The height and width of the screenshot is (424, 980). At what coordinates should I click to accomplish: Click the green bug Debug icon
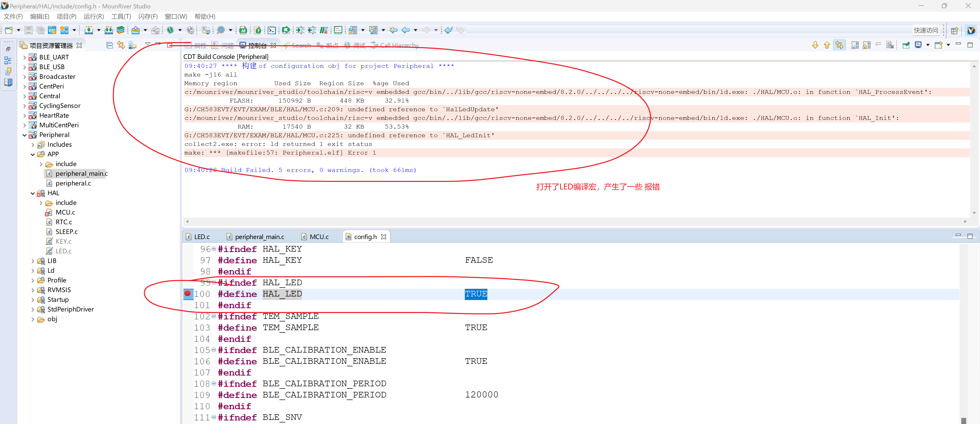(x=170, y=30)
